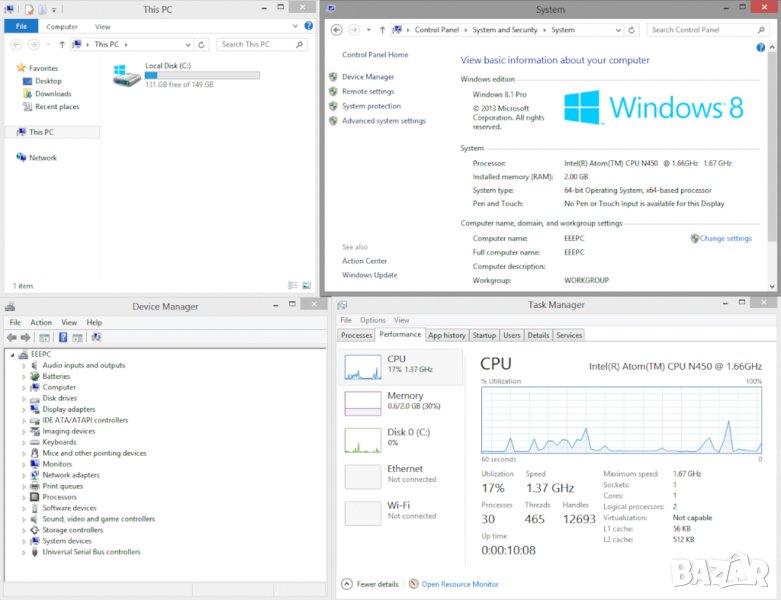Refresh the This PC address bar

point(203,45)
